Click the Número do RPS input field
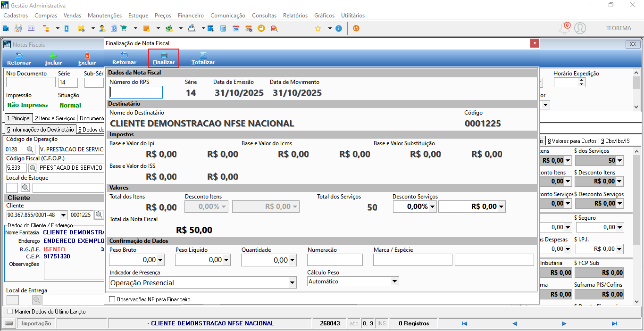The image size is (644, 331). [x=136, y=92]
